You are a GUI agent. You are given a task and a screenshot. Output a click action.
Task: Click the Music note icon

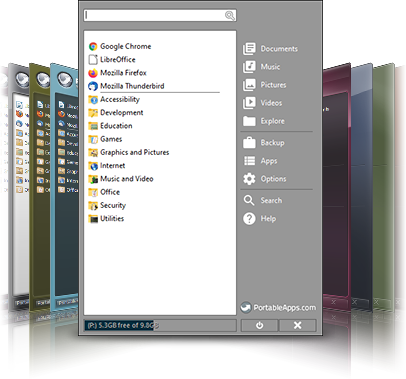click(249, 67)
